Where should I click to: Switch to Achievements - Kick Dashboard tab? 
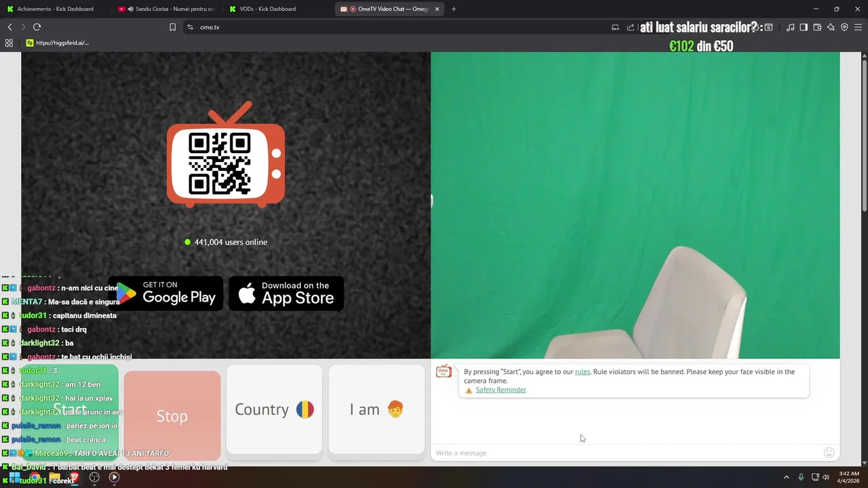[x=56, y=9]
